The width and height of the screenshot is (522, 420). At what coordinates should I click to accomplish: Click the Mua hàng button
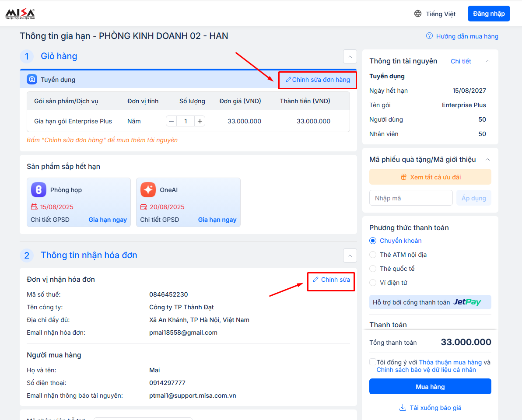[430, 387]
